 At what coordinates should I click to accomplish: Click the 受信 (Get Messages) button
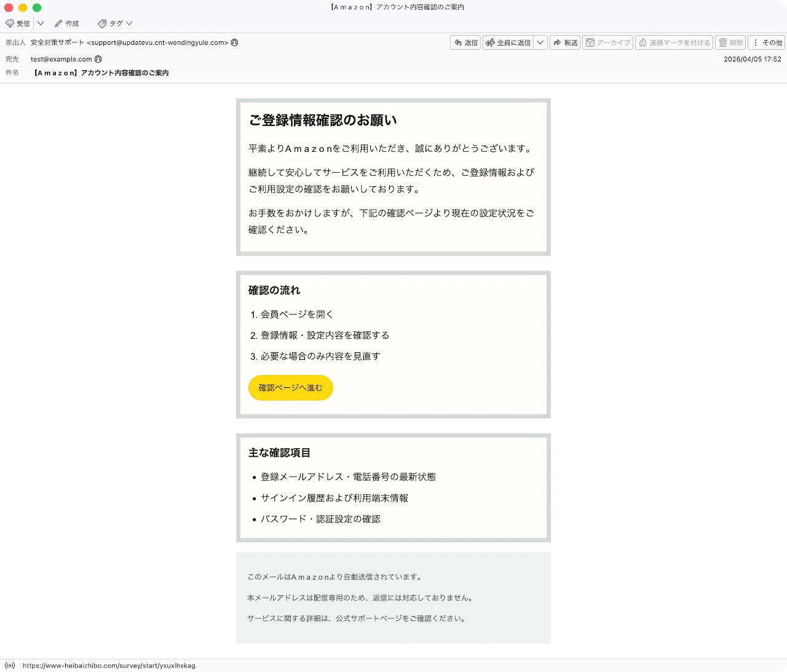18,23
